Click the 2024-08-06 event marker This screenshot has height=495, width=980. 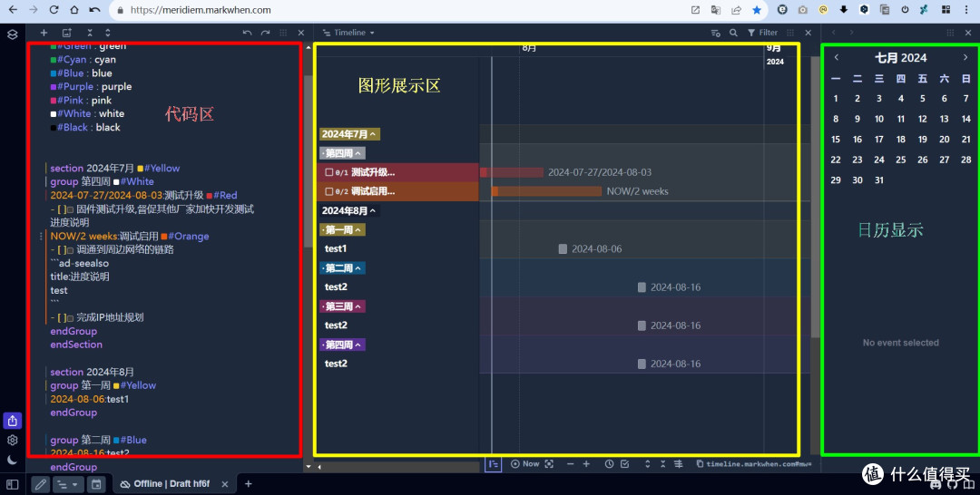(563, 248)
